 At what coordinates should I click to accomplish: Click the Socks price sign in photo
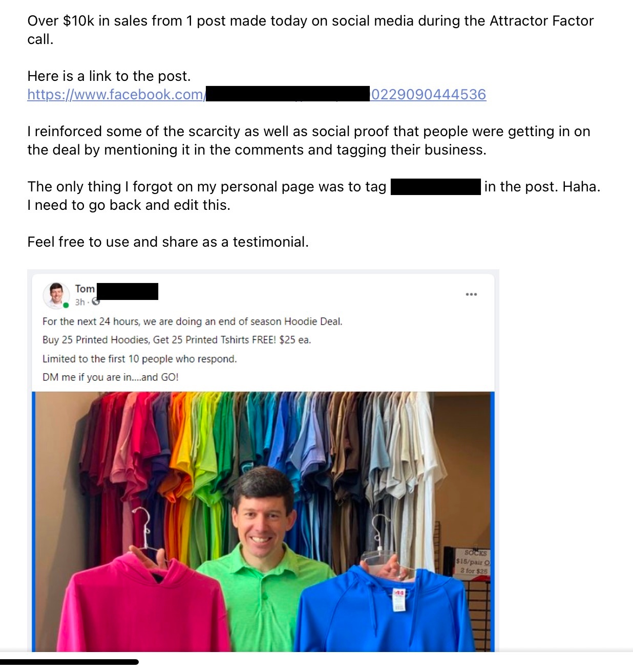(x=473, y=561)
